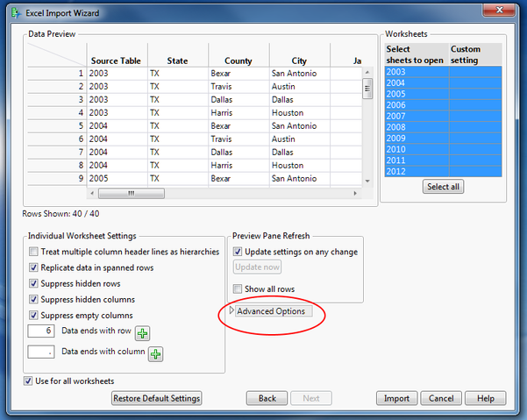The height and width of the screenshot is (420, 527).
Task: Click the Cancel button
Action: [441, 398]
